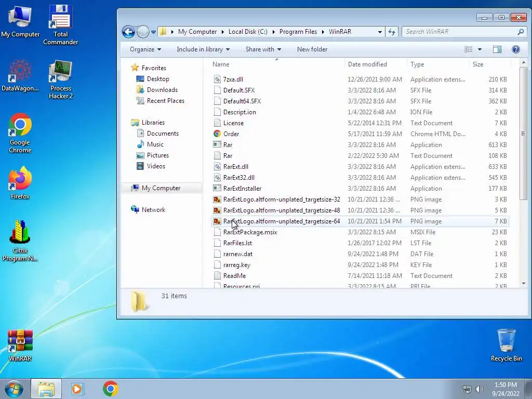Open Videos library in the navigation pane
Image resolution: width=532 pixels, height=399 pixels.
[x=156, y=166]
